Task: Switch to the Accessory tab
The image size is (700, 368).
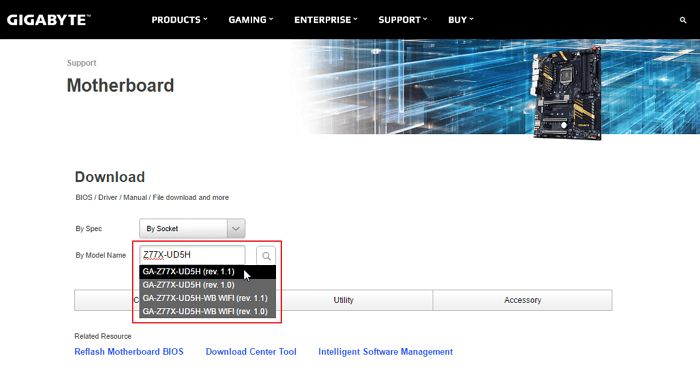Action: click(522, 300)
